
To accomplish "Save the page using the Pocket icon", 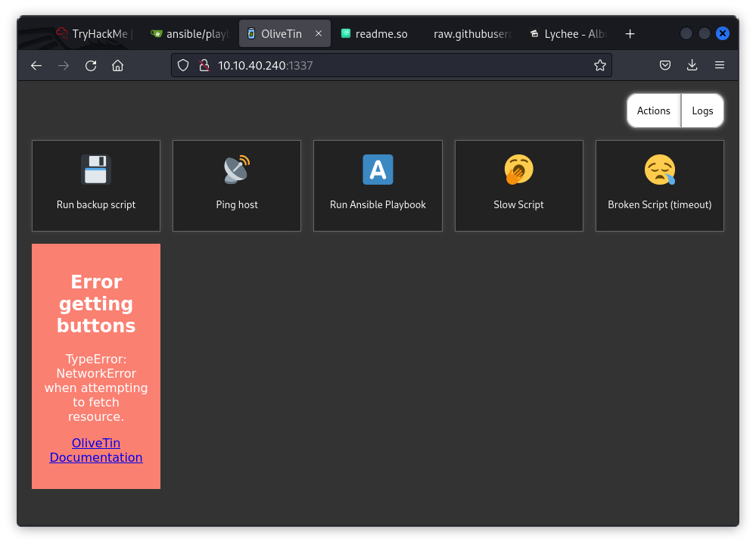I will point(664,65).
